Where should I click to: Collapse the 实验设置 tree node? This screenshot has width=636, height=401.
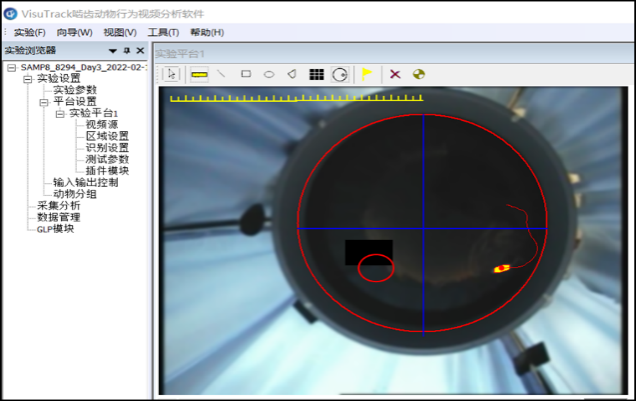(x=28, y=79)
